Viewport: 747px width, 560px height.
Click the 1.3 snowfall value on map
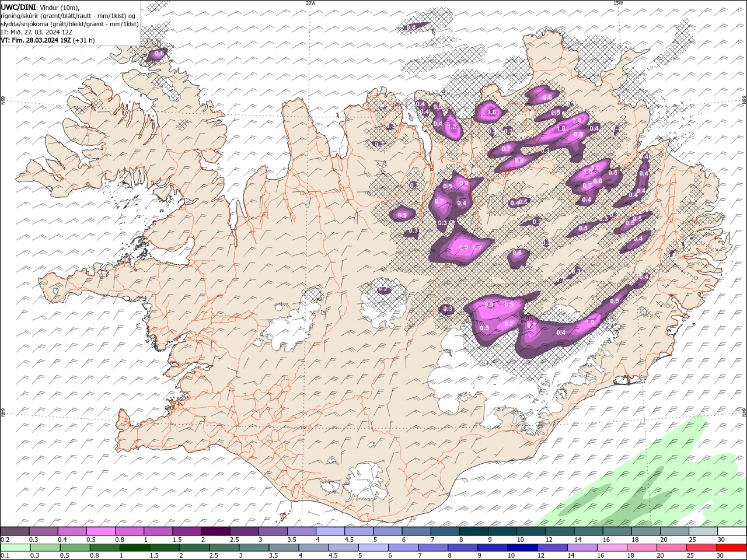click(x=451, y=127)
